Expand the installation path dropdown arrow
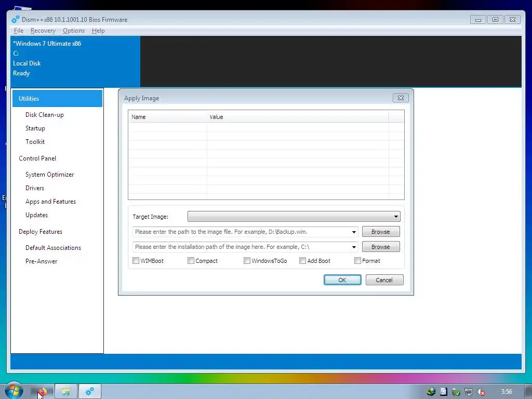The image size is (532, 399). (354, 247)
